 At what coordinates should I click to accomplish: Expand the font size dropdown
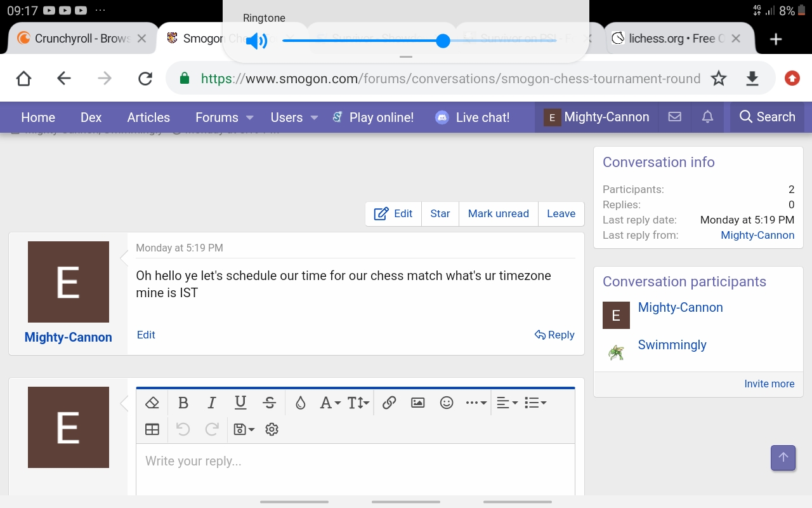358,403
